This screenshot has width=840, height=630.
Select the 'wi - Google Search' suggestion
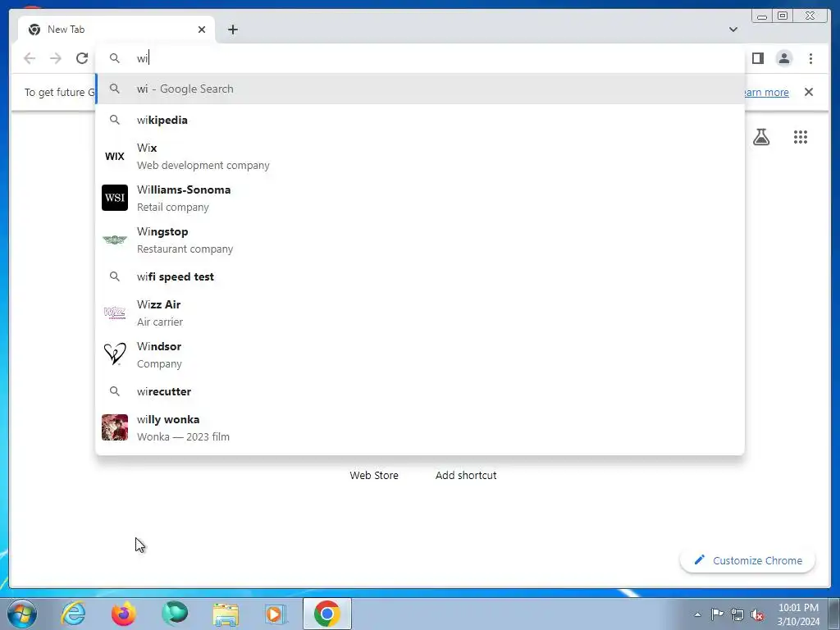(x=420, y=89)
